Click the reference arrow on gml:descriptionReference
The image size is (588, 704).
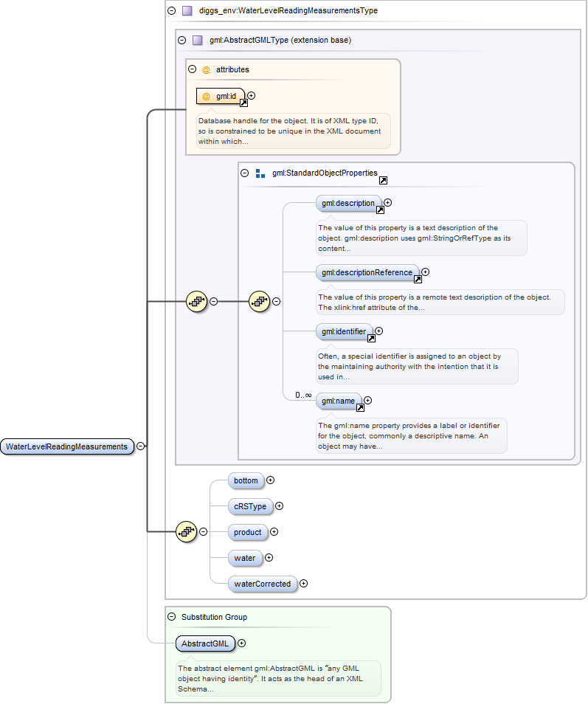pos(418,280)
